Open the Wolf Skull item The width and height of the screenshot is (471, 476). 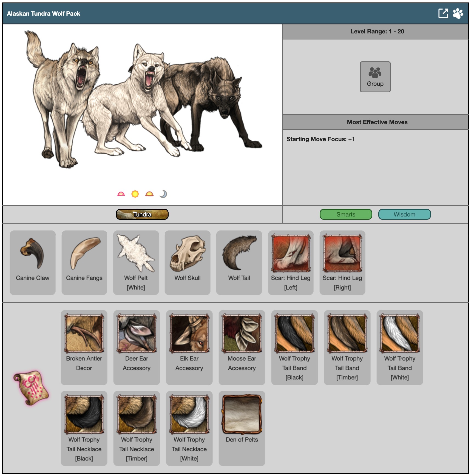click(x=188, y=262)
